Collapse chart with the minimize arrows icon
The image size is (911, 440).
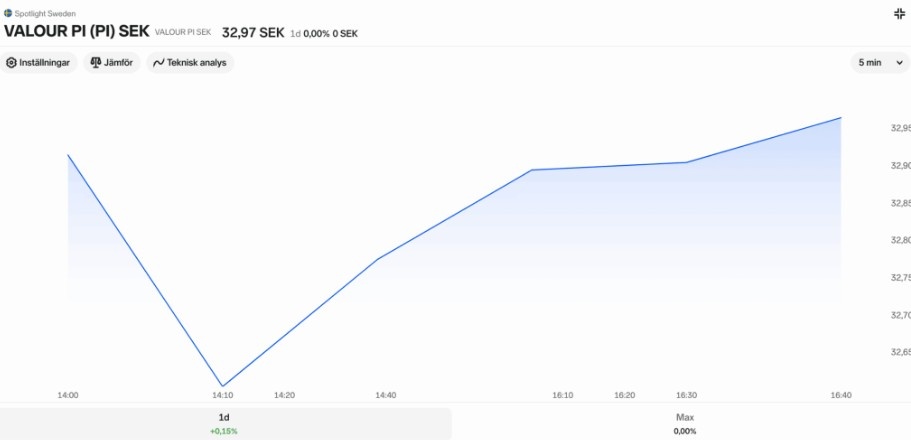(x=899, y=14)
